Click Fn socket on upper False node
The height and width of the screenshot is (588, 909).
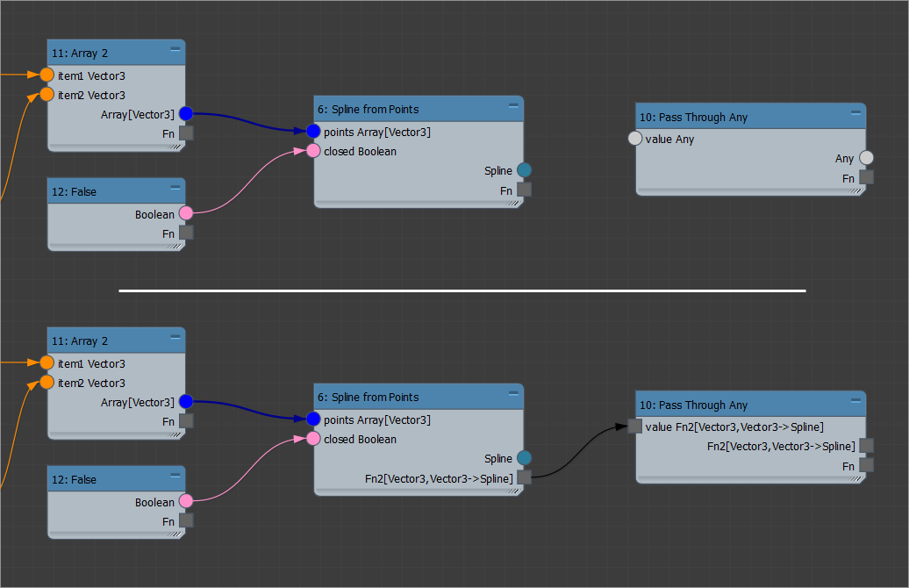click(x=186, y=233)
